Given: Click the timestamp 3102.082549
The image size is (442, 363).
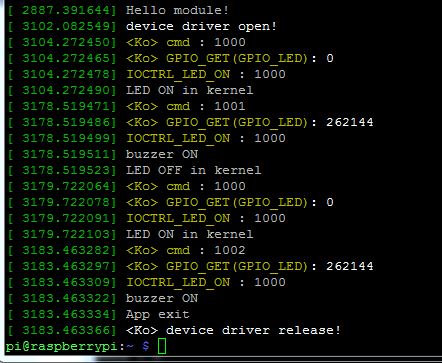Looking at the screenshot, I should click(x=66, y=26).
